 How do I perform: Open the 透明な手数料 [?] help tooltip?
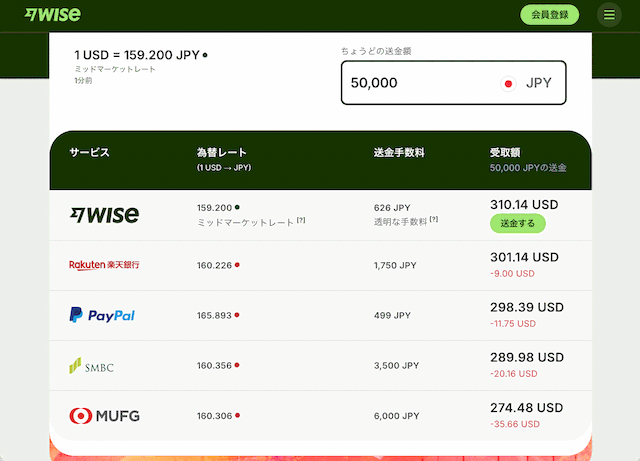[433, 219]
